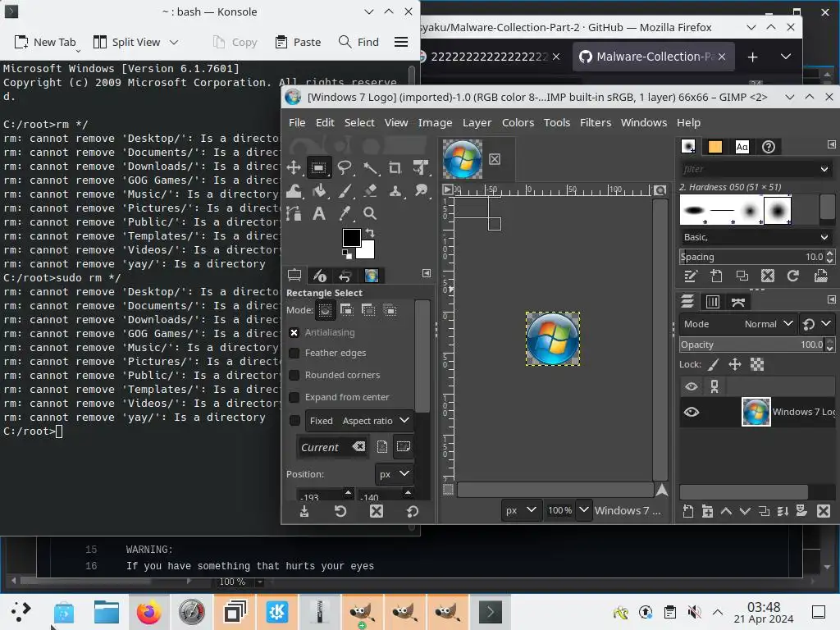
Task: Click Paste in Konsole toolbar
Action: 298,43
